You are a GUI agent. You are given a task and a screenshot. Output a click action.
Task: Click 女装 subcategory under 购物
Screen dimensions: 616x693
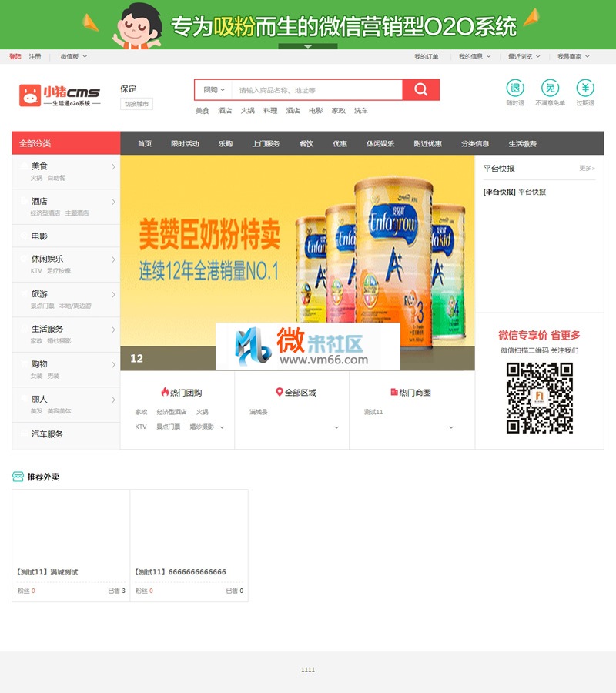pyautogui.click(x=37, y=376)
